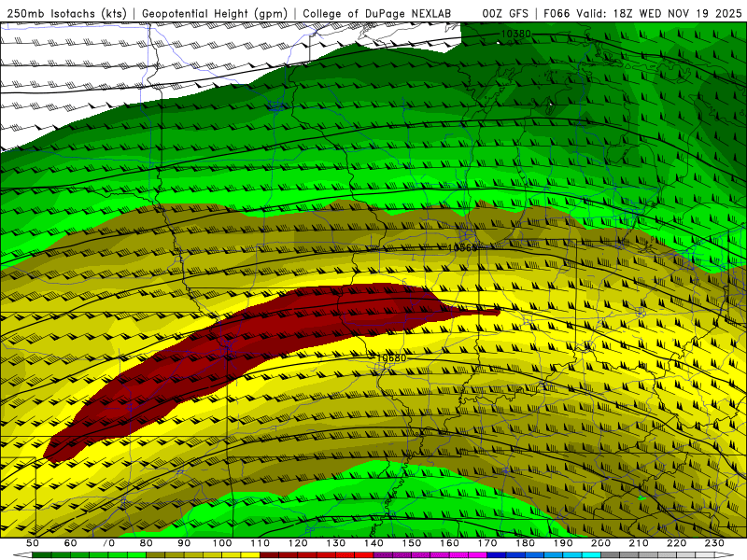
Task: Click the color bar label 80
Action: (x=147, y=543)
